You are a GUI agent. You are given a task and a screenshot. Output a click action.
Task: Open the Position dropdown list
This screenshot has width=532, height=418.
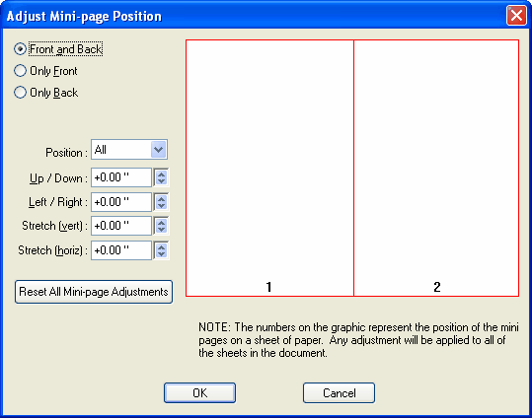coord(159,150)
